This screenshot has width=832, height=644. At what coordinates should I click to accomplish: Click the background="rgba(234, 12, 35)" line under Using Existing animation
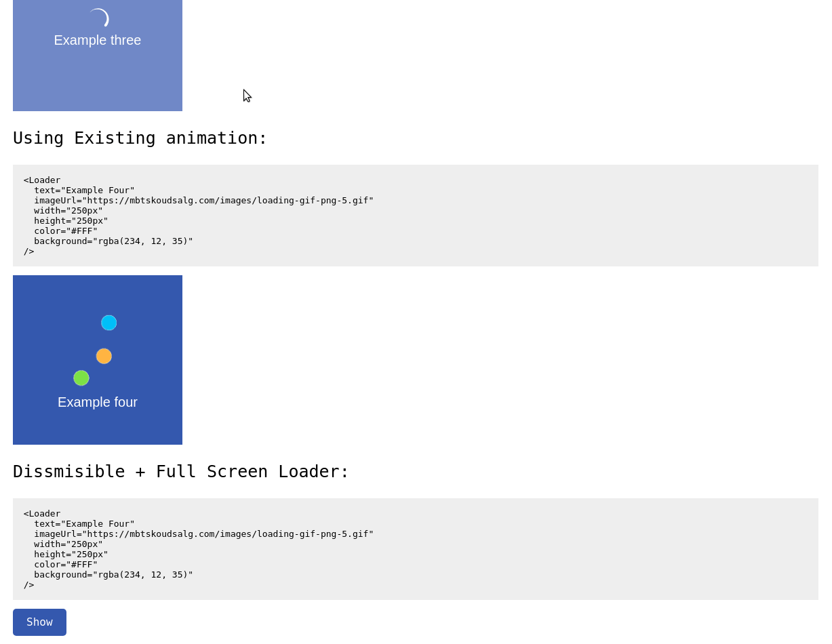pyautogui.click(x=113, y=241)
